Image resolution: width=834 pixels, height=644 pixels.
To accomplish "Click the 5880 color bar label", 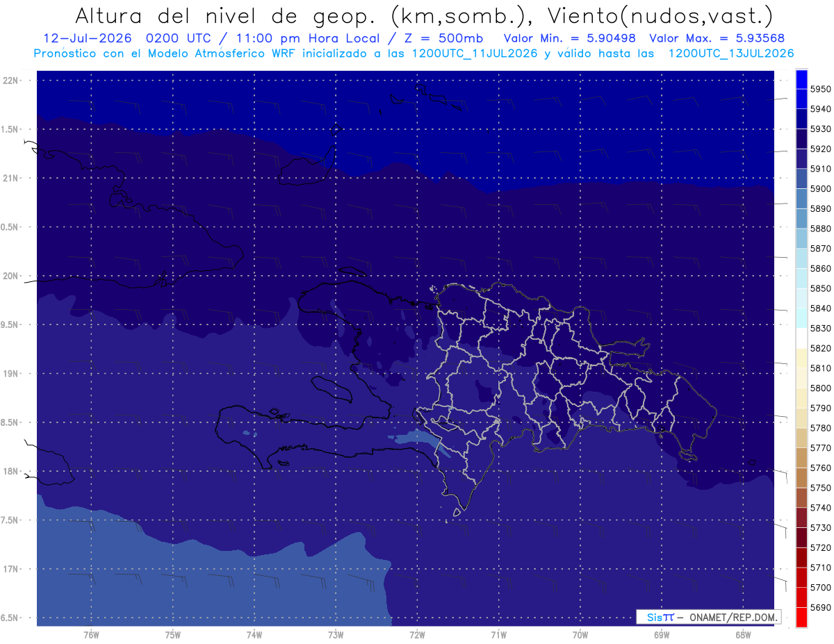I will 820,229.
